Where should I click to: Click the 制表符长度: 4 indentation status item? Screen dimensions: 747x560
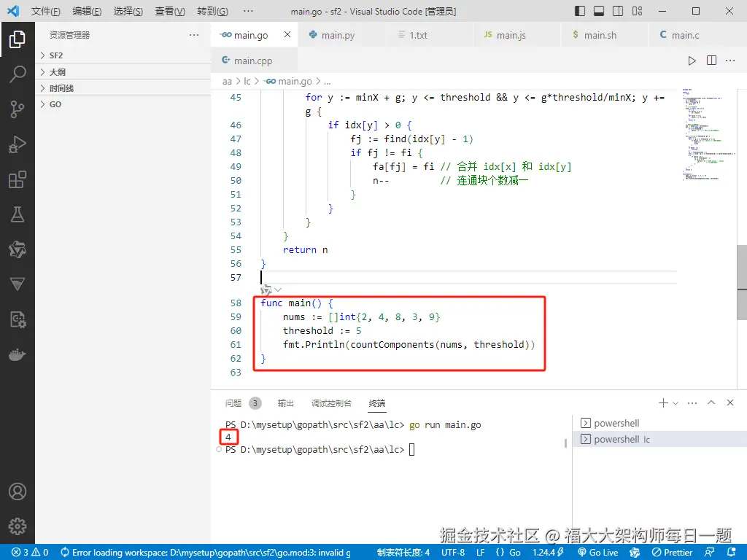click(x=403, y=553)
